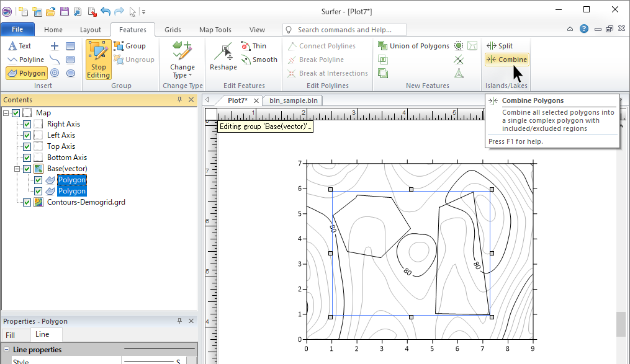The width and height of the screenshot is (630, 364).
Task: Click the select pointer tool in quick access
Action: point(133,12)
